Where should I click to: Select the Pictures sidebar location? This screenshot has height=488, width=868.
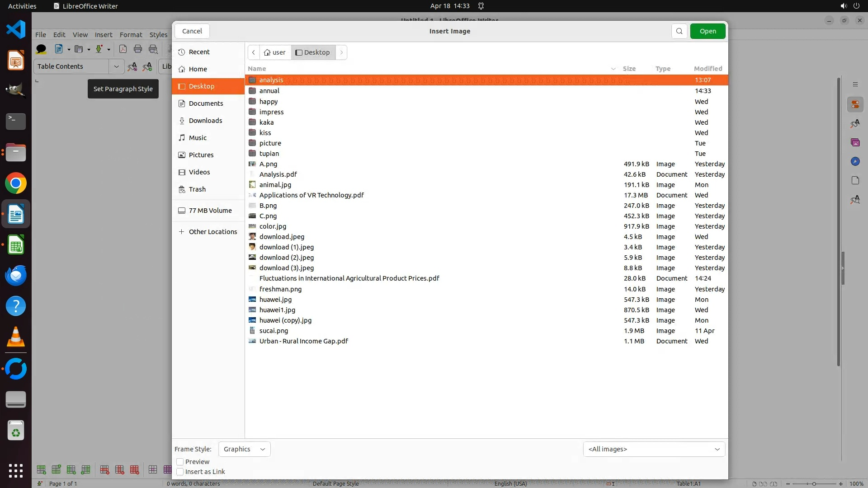click(x=201, y=155)
